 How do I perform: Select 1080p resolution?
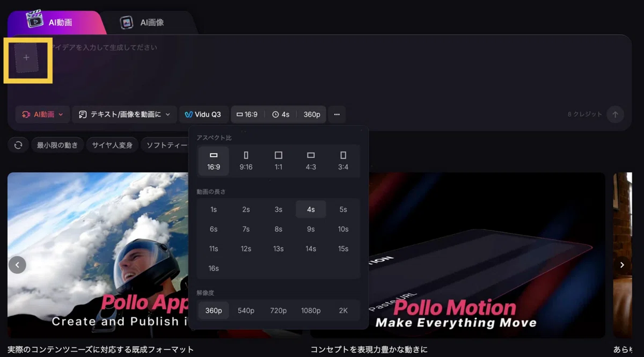click(311, 311)
